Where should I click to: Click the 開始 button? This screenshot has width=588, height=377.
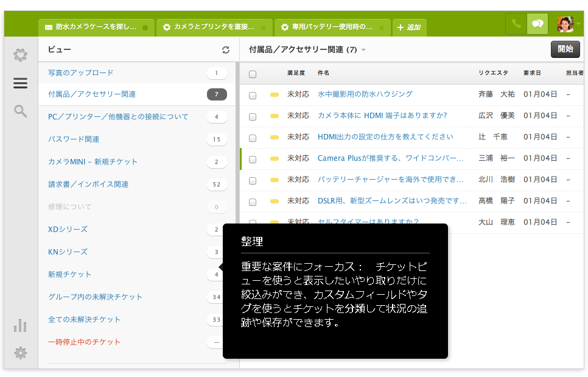pos(565,49)
